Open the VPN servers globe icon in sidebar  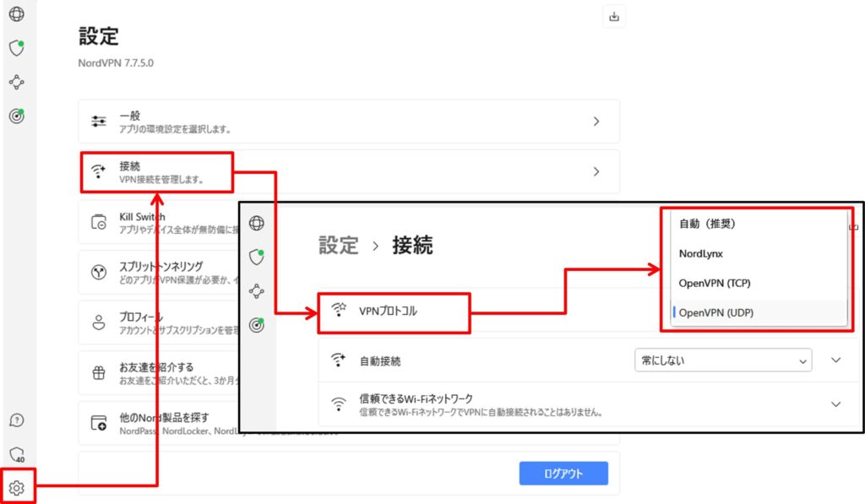tap(19, 14)
